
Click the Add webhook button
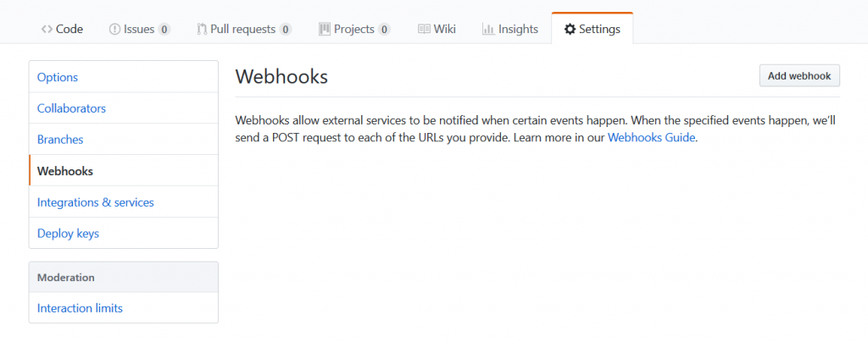pos(799,75)
